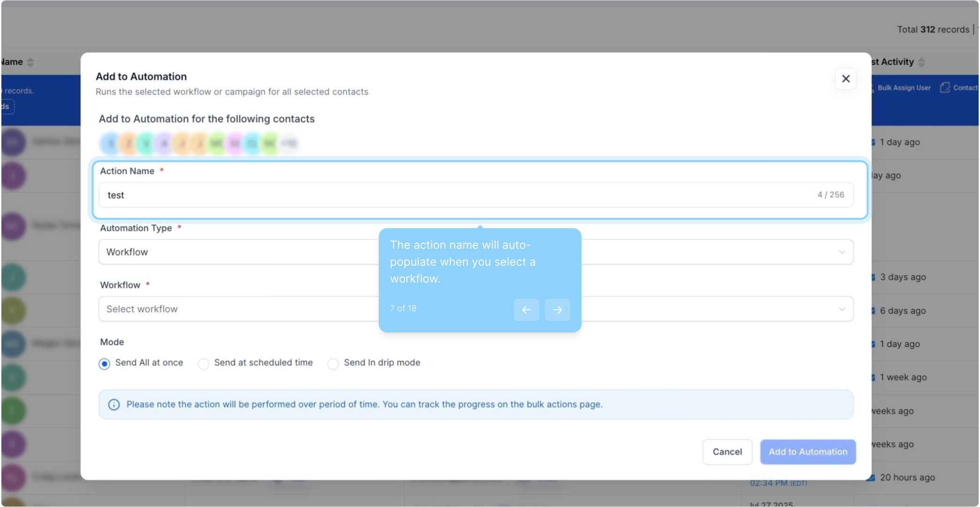Open Select workflow dropdown
The height and width of the screenshot is (507, 980).
235,309
